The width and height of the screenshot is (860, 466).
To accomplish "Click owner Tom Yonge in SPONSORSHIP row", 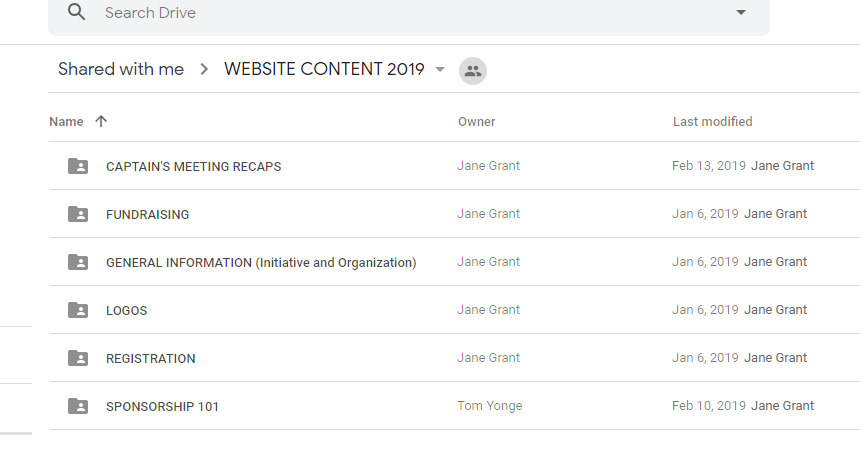I will tap(490, 406).
